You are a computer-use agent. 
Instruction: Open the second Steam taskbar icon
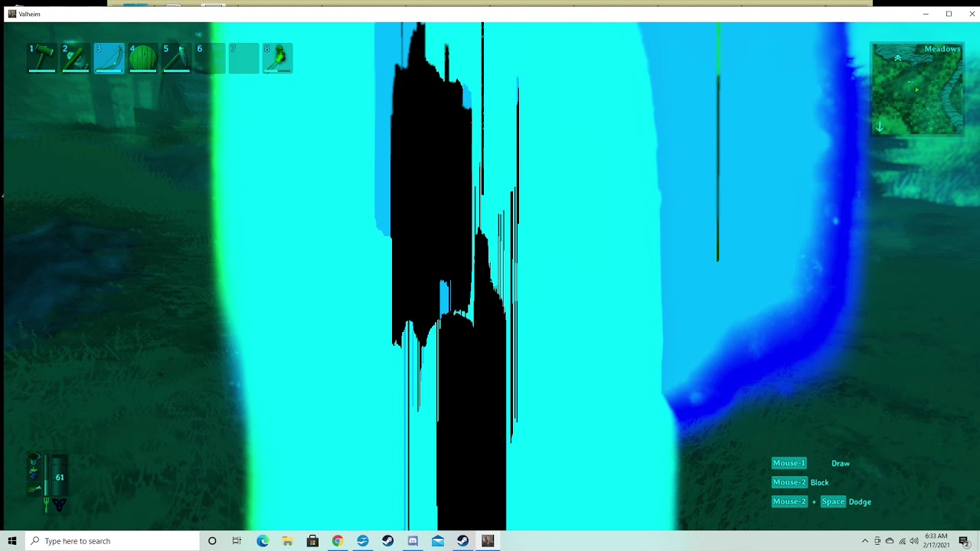[463, 541]
